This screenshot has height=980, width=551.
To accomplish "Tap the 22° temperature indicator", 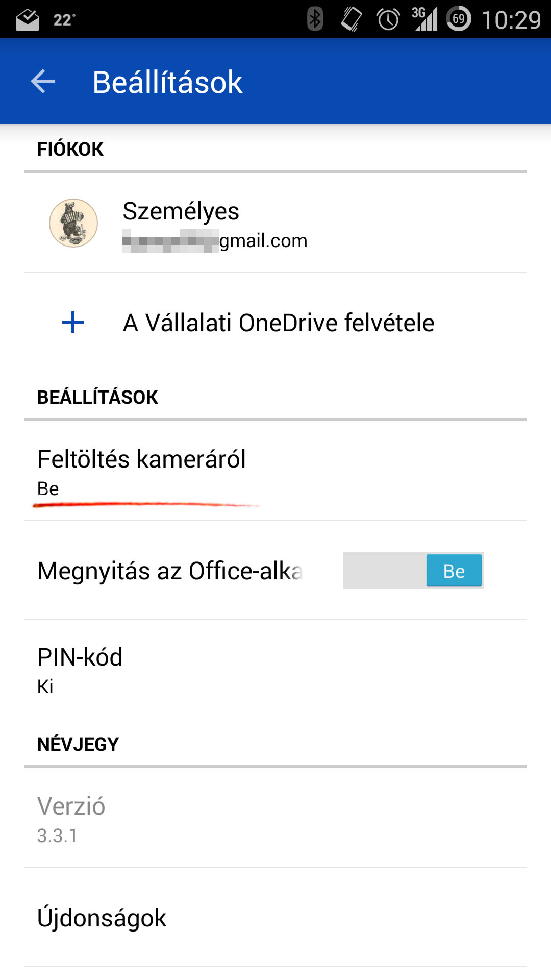I will pyautogui.click(x=64, y=20).
